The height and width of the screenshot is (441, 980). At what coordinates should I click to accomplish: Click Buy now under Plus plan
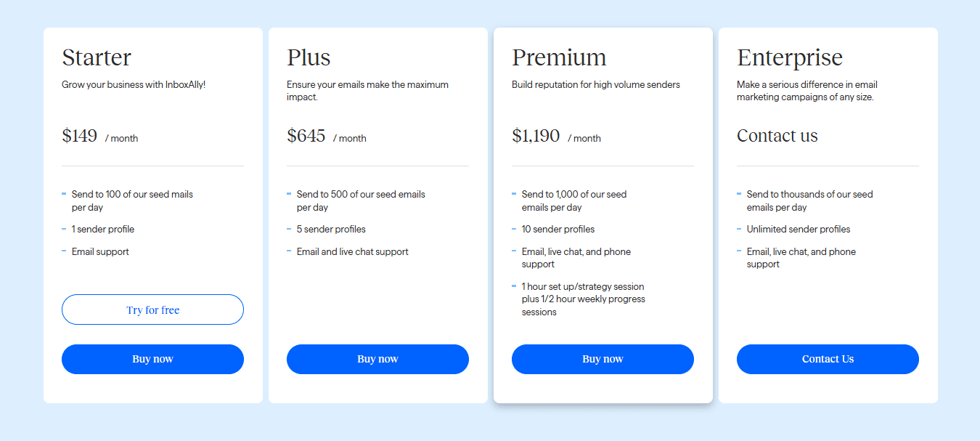[x=377, y=359]
